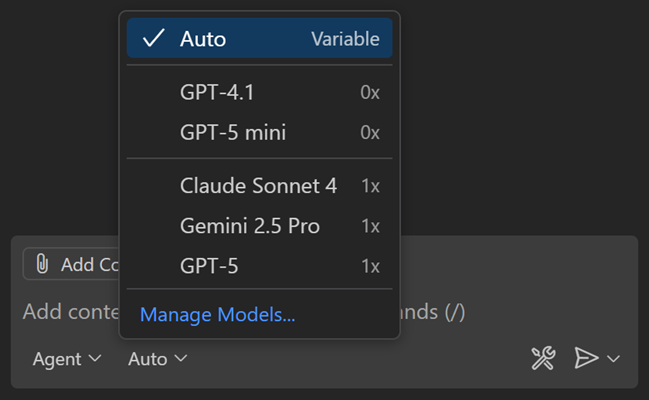Open the Auto model picker dropdown
This screenshot has width=649, height=400.
(157, 359)
